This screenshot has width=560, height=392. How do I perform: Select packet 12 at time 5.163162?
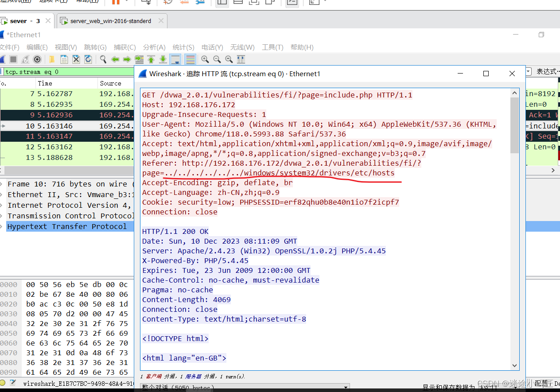67,147
